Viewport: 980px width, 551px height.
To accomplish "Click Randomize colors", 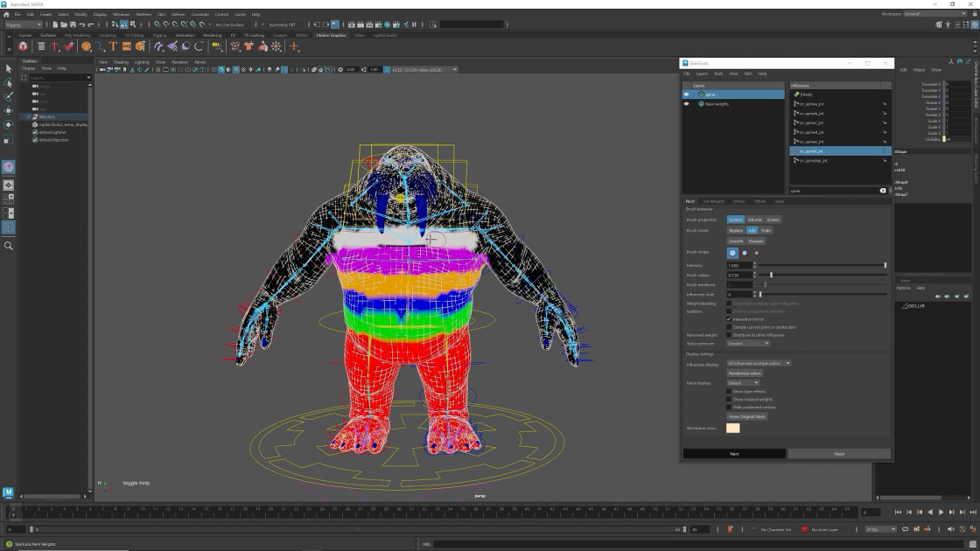I will (745, 373).
